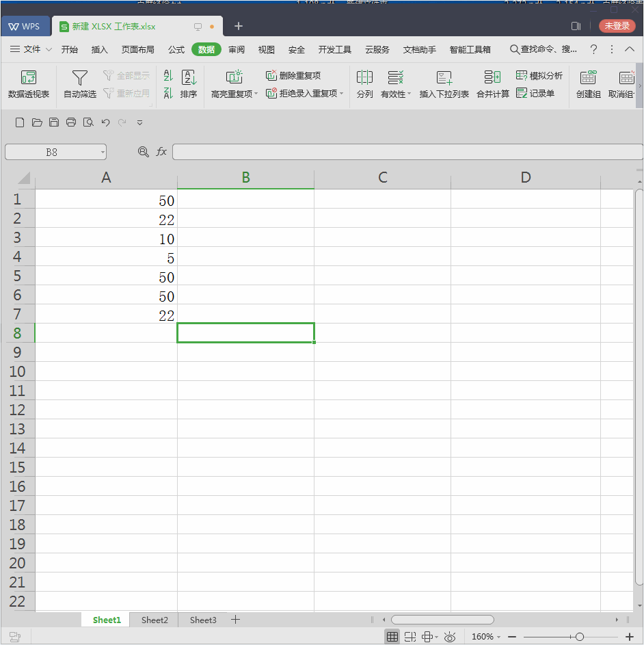The width and height of the screenshot is (644, 645).
Task: Insert a function with the fx button
Action: point(161,152)
